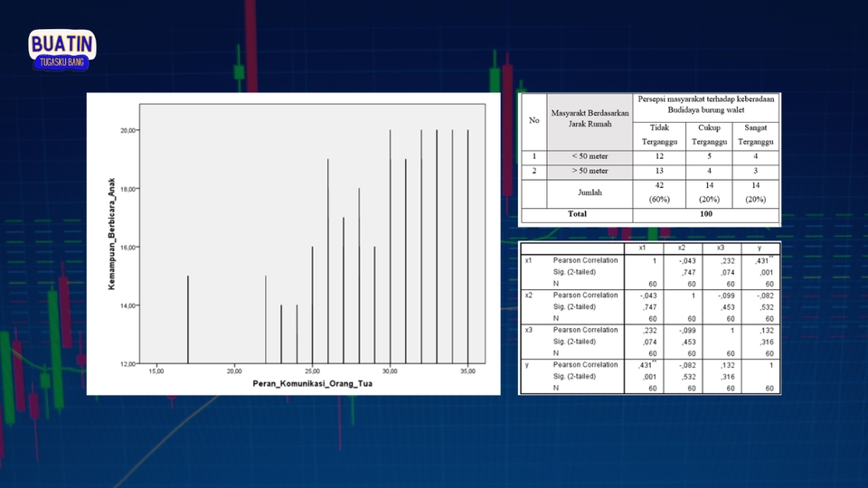Select the '42 (60%)' Jumlah cell
This screenshot has width=868, height=488.
[659, 192]
